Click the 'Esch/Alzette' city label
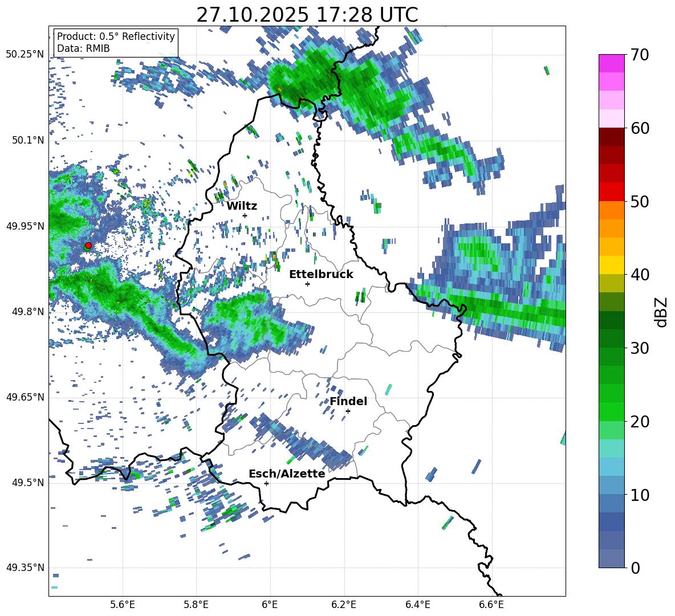675x616 pixels. tap(287, 474)
